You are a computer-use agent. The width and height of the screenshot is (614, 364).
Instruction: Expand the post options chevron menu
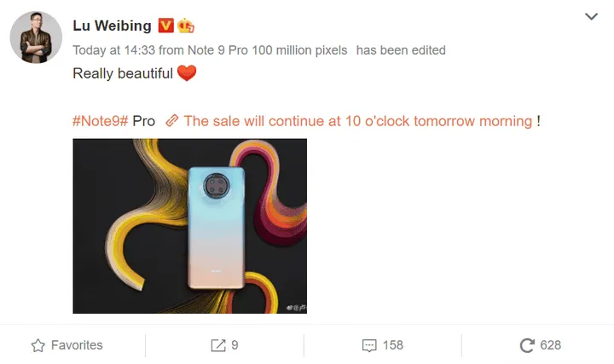[x=591, y=17]
